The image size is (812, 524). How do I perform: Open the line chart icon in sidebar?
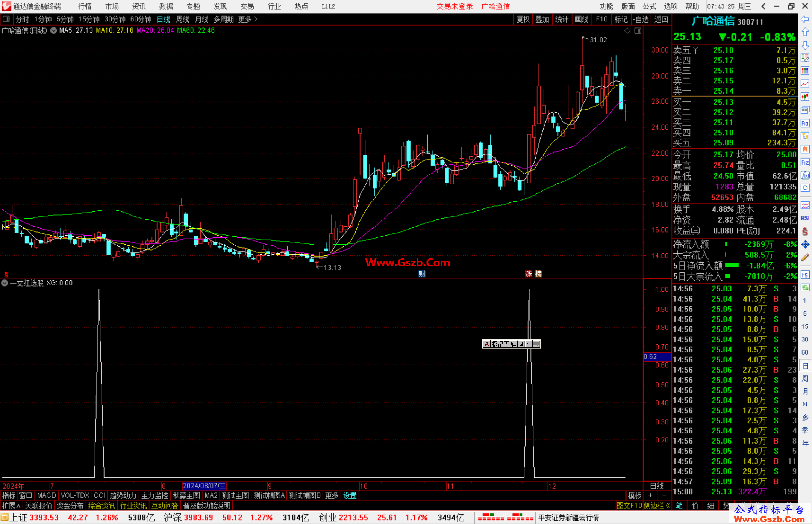805,84
